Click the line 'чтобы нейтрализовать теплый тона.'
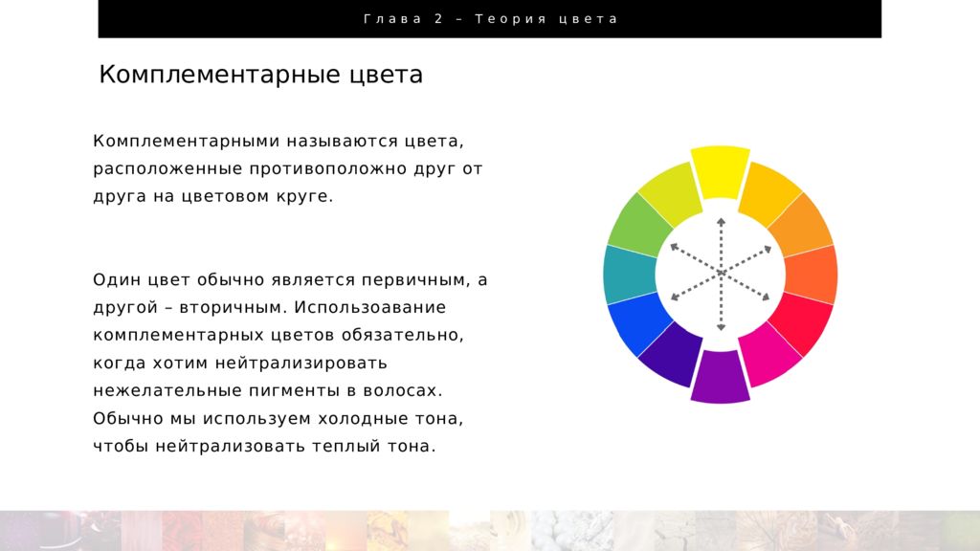Viewport: 980px width, 551px height. click(264, 446)
